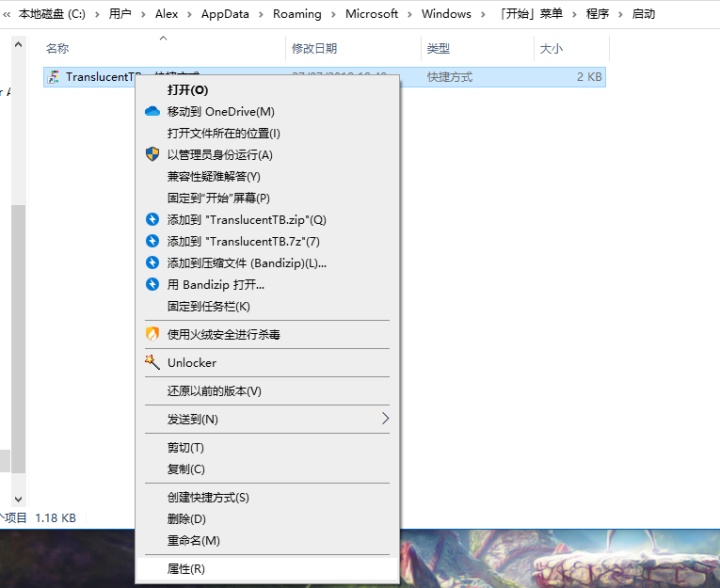Select 添加到压缩文件 (Bandizip)(L)...

click(x=267, y=263)
